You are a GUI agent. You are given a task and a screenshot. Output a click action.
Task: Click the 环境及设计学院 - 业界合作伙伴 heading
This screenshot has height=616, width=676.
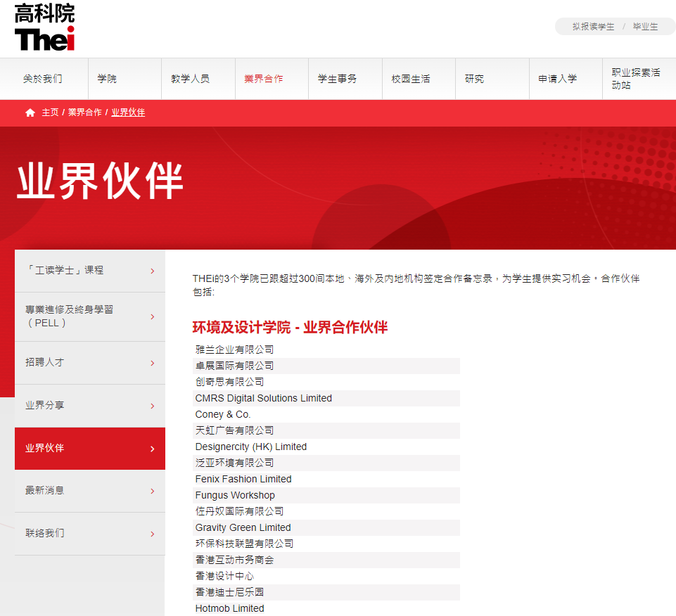[x=290, y=328]
